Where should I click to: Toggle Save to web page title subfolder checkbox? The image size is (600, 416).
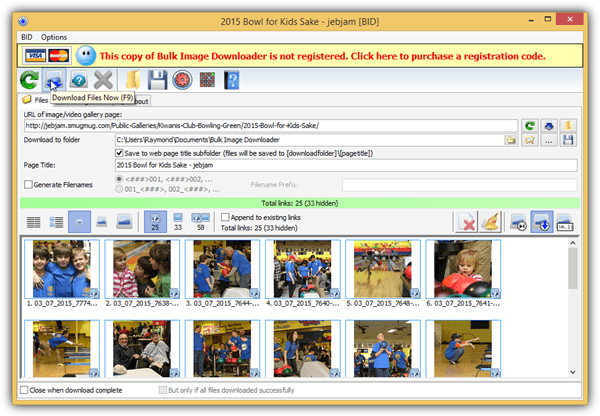[119, 153]
